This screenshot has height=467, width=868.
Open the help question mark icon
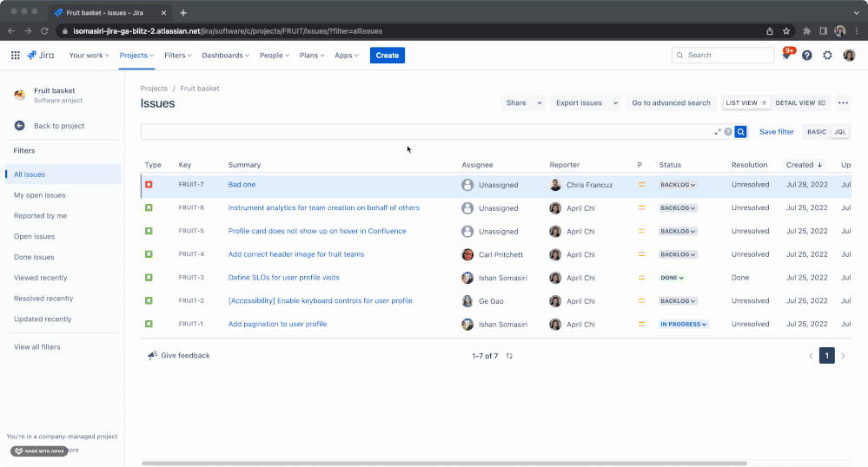(807, 56)
